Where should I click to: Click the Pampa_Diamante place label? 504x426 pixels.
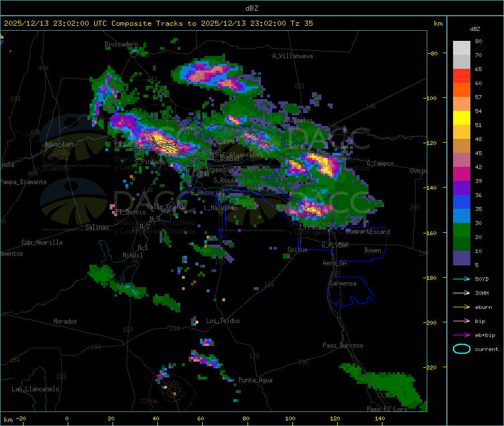24,182
